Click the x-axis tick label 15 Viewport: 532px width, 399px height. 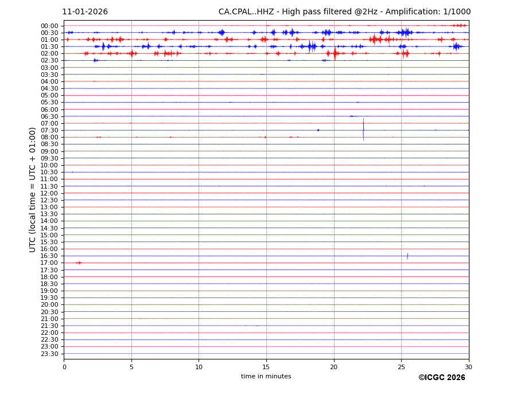point(266,367)
